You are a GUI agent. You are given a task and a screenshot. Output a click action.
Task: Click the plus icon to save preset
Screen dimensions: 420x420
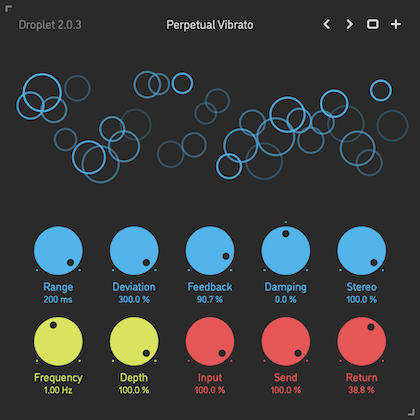click(x=396, y=24)
